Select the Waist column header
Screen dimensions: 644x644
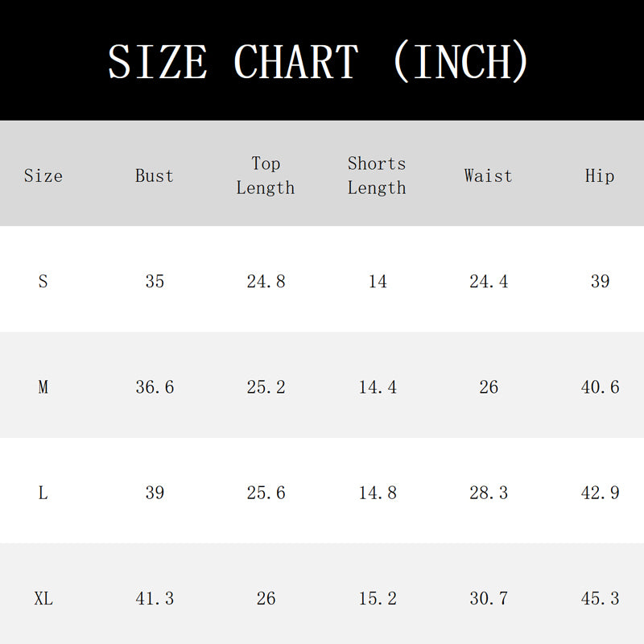pyautogui.click(x=489, y=176)
